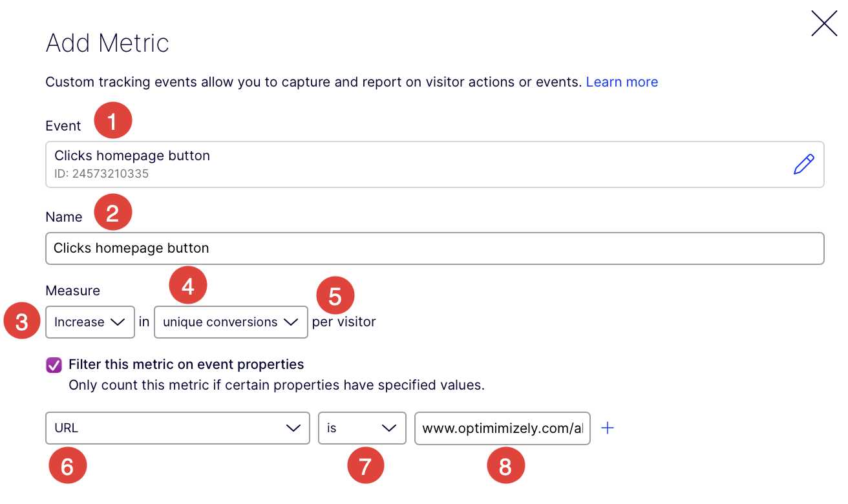Open the URL property dropdown

177,428
